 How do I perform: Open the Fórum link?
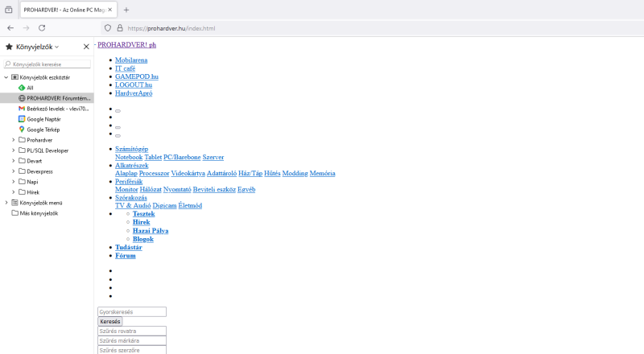[126, 255]
